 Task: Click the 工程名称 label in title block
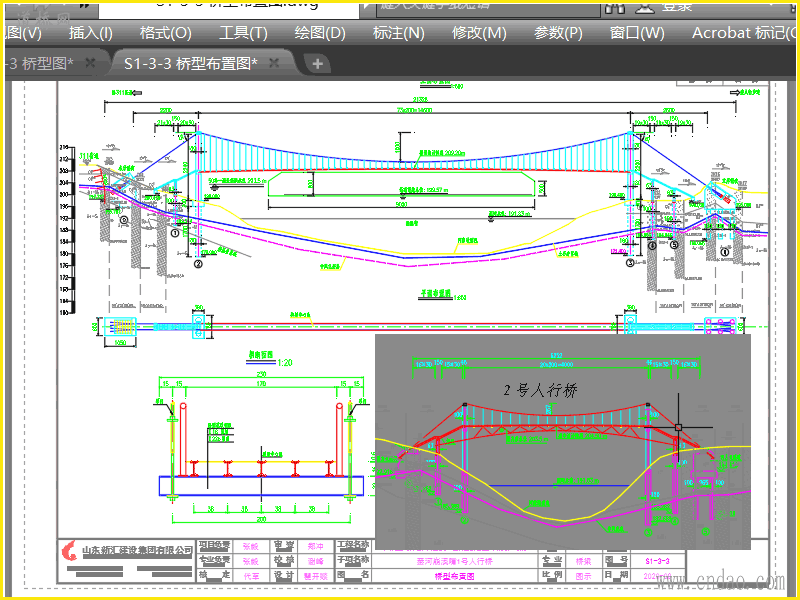353,545
